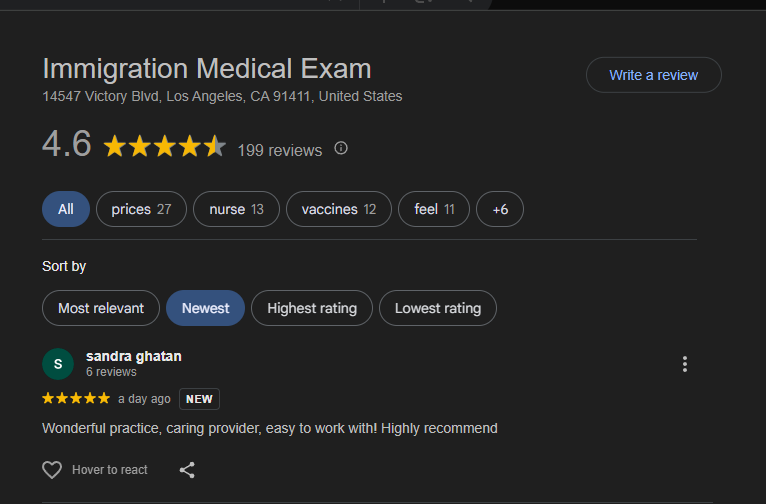The height and width of the screenshot is (504, 766).
Task: Sort reviews by Most relevant
Action: click(101, 308)
